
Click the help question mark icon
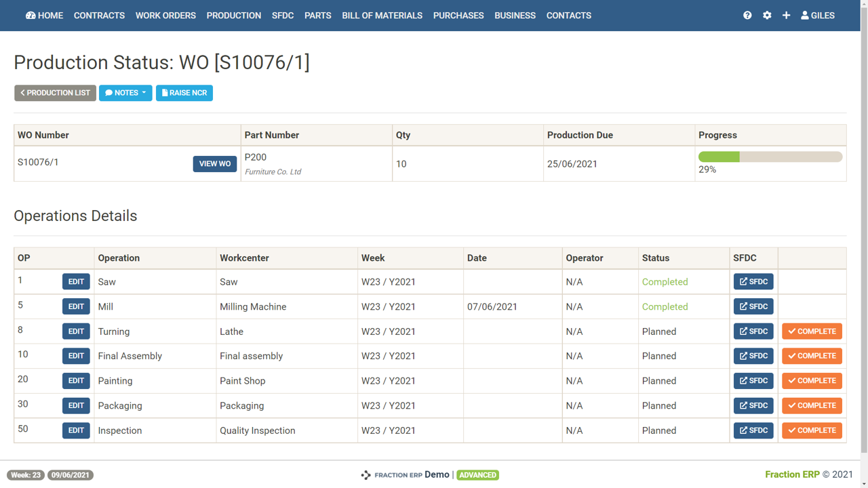point(747,16)
